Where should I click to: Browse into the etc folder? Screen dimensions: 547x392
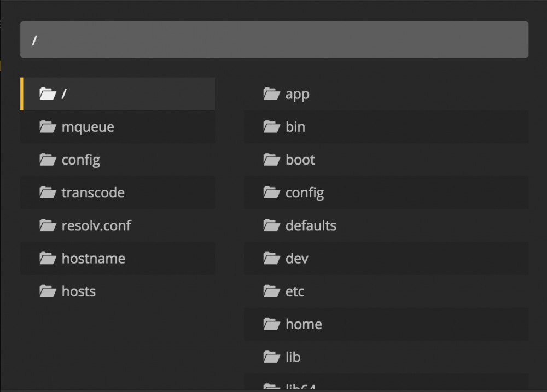pos(386,291)
